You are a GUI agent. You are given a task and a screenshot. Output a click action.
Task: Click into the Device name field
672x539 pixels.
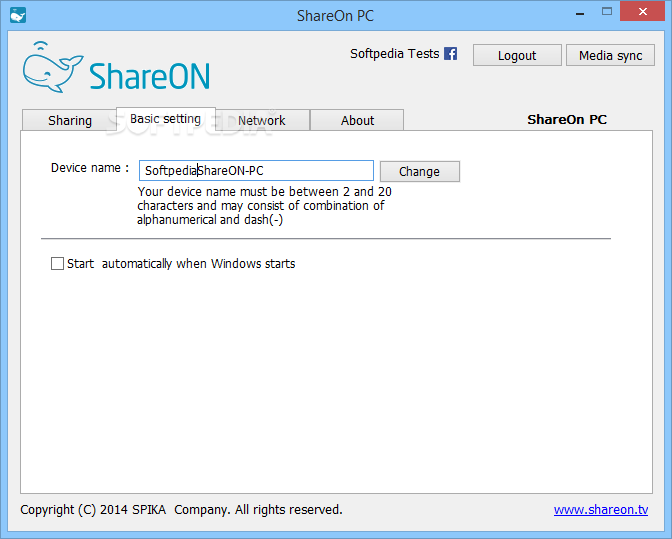(256, 171)
